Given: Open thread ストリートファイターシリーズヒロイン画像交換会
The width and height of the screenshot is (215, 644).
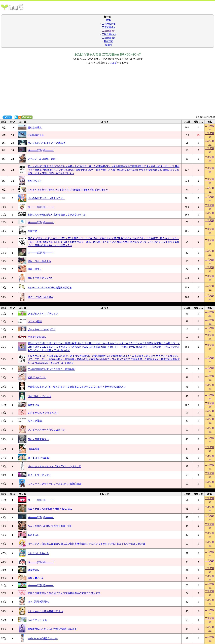Looking at the screenshot, I should click(x=54, y=484).
